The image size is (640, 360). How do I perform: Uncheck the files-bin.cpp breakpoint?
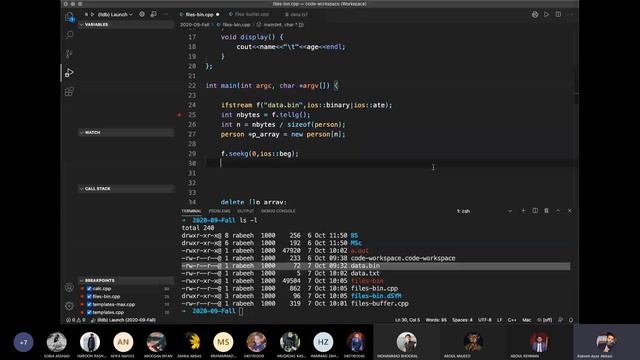click(x=89, y=296)
